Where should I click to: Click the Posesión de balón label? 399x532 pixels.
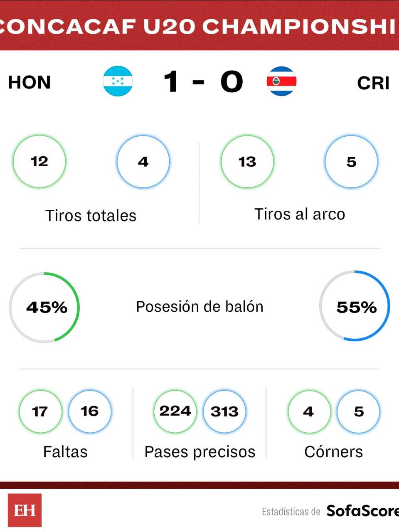coord(199,307)
